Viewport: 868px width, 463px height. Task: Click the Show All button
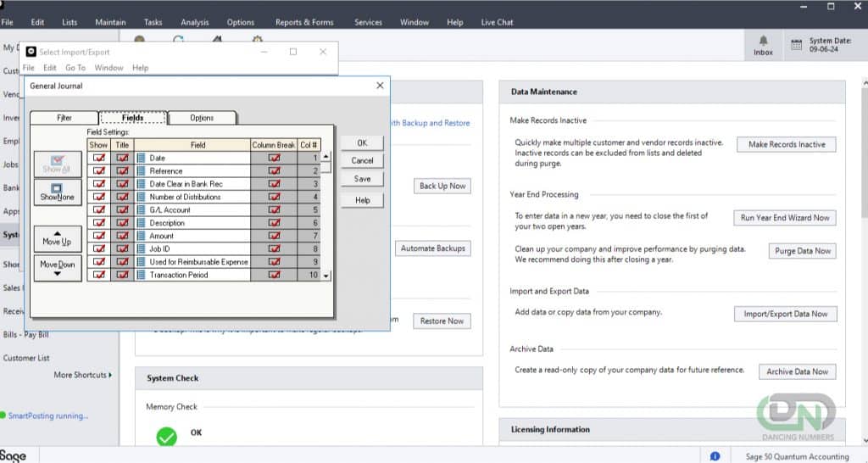(x=58, y=165)
